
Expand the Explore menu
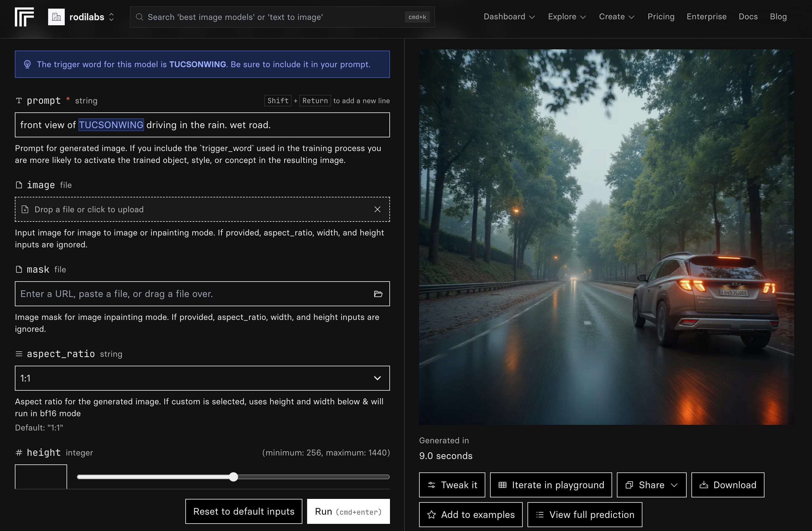[567, 17]
